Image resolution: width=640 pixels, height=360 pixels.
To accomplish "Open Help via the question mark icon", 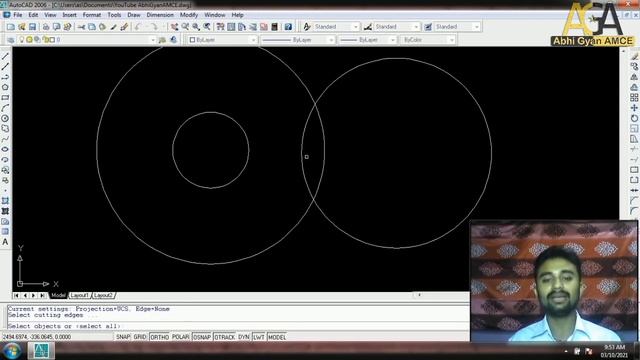I will 288,27.
